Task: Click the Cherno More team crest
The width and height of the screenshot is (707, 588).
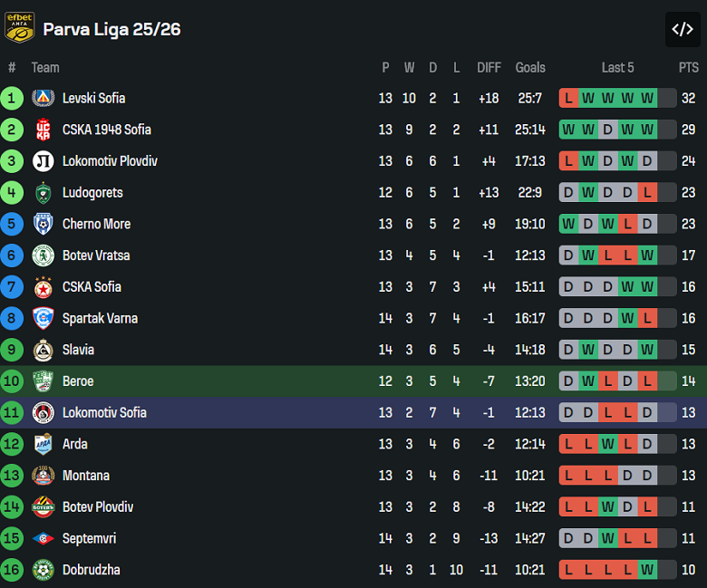Action: (43, 224)
